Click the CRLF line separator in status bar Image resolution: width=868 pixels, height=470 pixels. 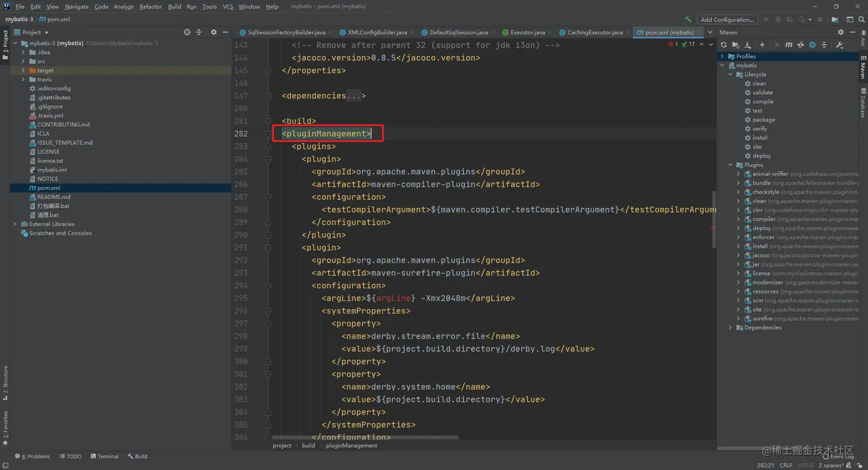tap(786, 465)
